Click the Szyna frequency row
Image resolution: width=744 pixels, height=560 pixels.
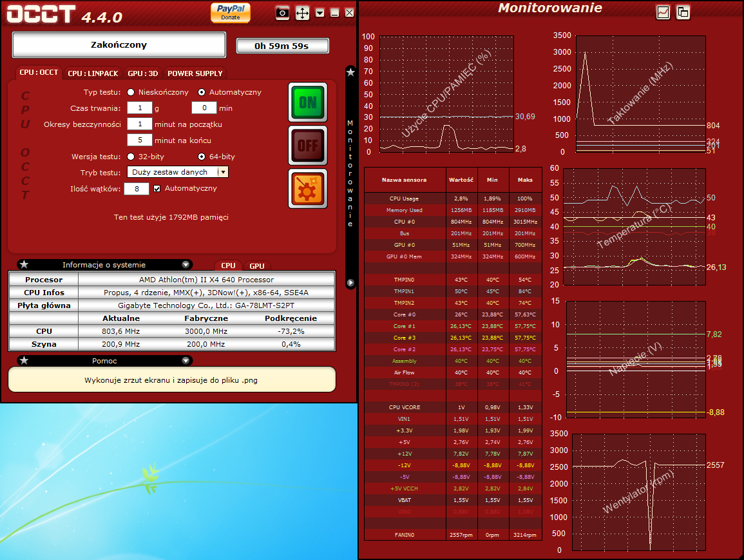point(172,344)
